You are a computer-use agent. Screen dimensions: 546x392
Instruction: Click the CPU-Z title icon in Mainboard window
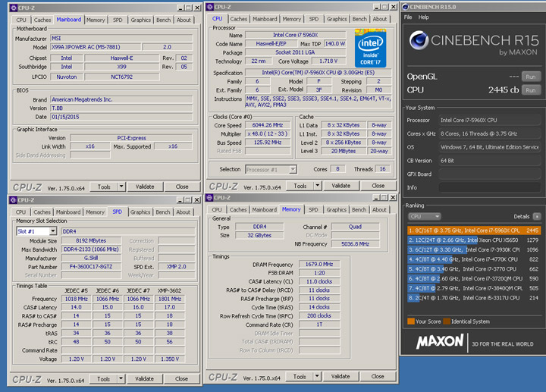coord(14,8)
